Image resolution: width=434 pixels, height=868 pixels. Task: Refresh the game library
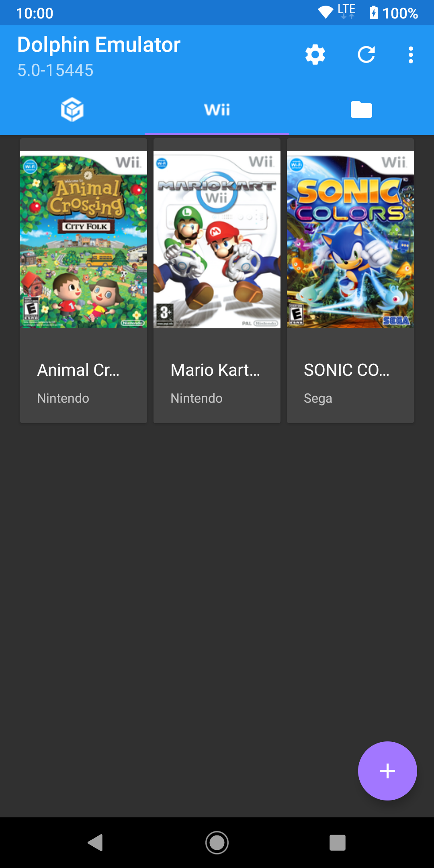366,55
